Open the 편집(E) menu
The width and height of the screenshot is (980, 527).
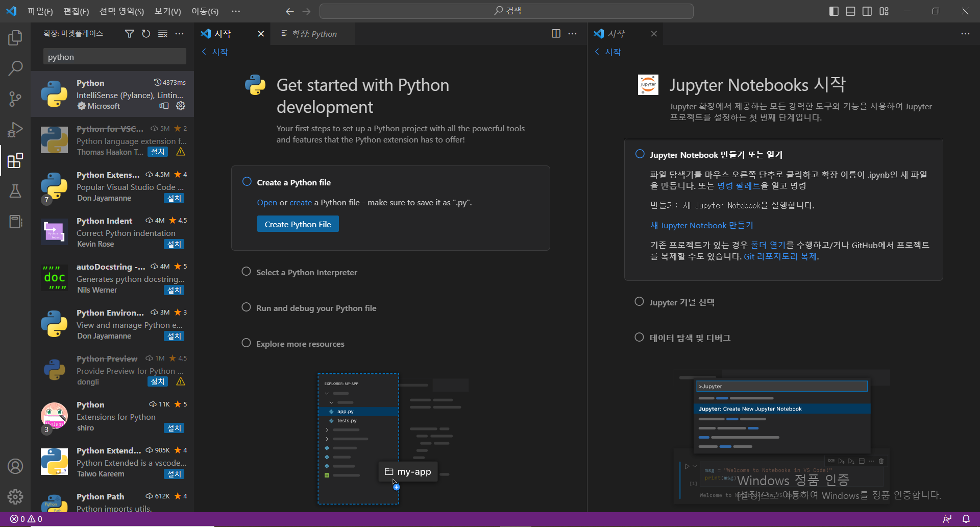(76, 11)
